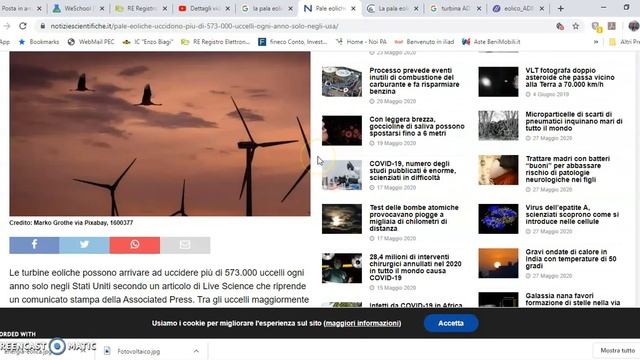
Task: Open the Bookmarks star folder
Action: pyautogui.click(x=39, y=42)
